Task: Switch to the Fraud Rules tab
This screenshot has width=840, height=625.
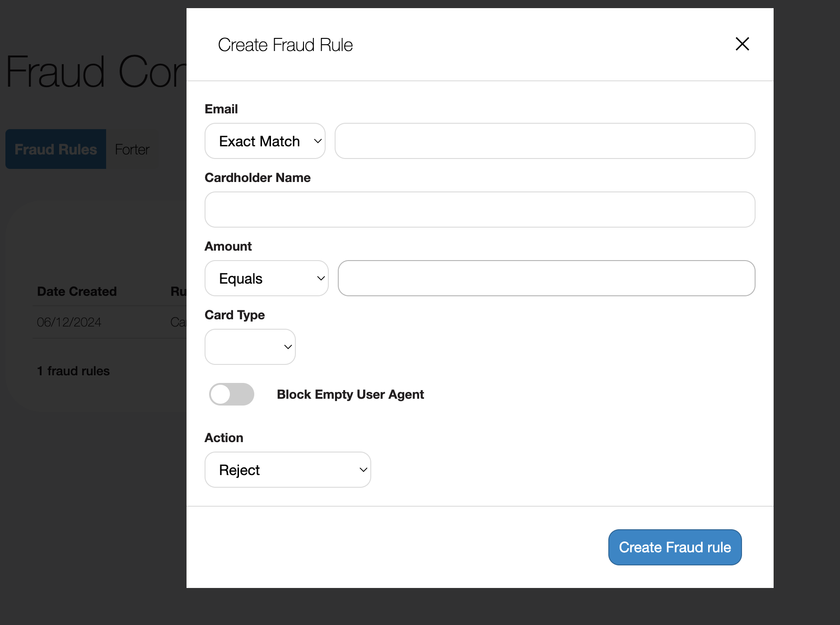Action: (56, 149)
